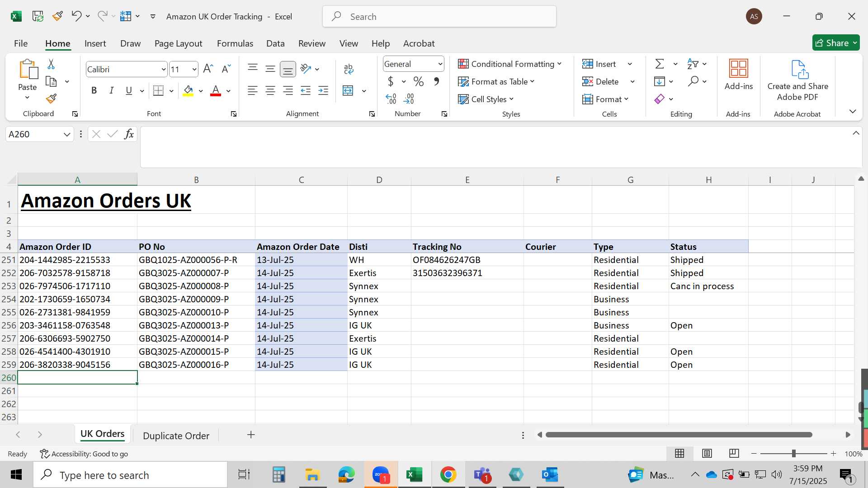Click the Copy icon in Clipboard group
Screen dimensions: 868x488
tap(51, 82)
